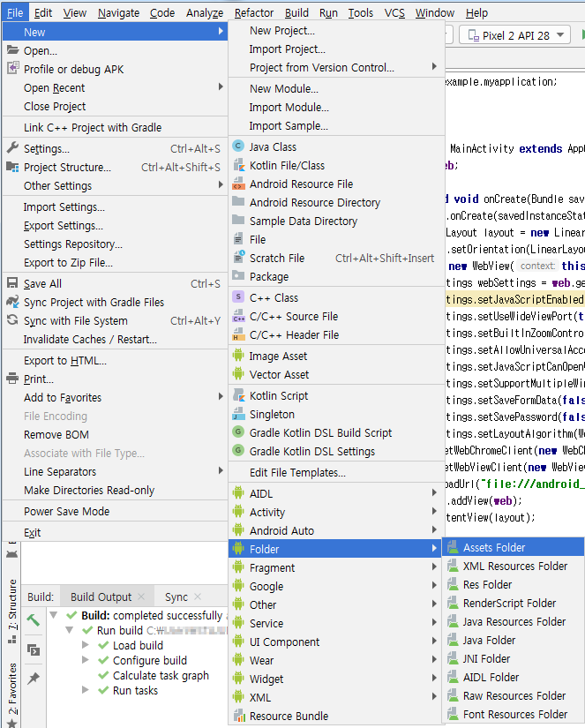Image resolution: width=585 pixels, height=728 pixels.
Task: Open the 7: Structure side panel
Action: click(12, 611)
